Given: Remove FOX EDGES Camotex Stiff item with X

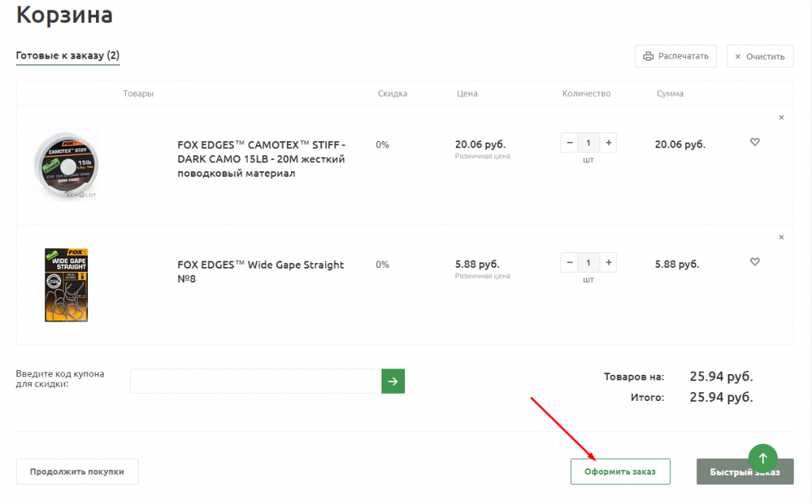Looking at the screenshot, I should (x=781, y=117).
